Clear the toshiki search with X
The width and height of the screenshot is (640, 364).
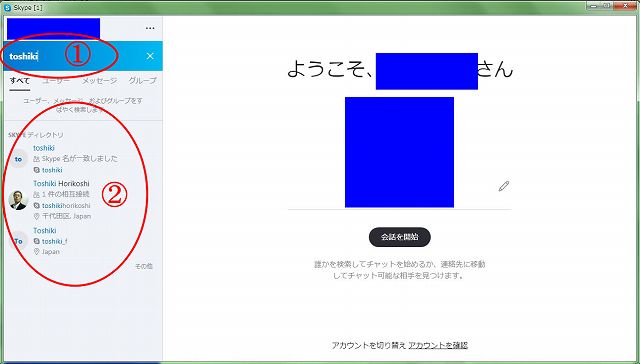(x=150, y=56)
